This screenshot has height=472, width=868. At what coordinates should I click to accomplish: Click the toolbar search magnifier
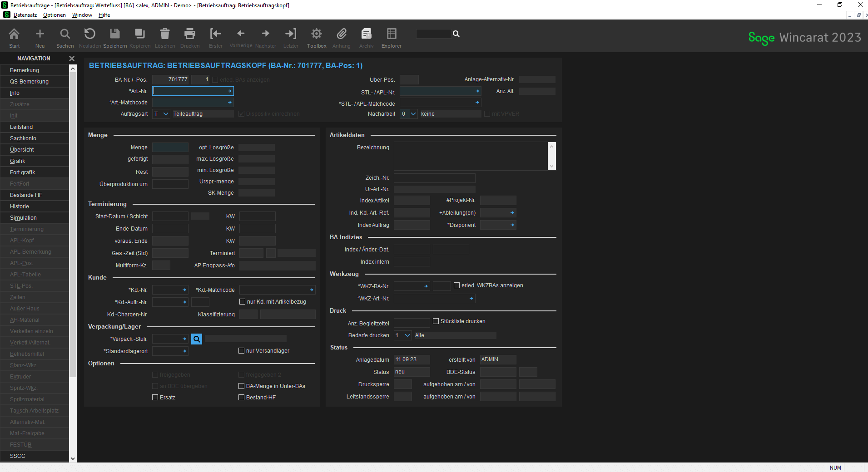(x=456, y=34)
